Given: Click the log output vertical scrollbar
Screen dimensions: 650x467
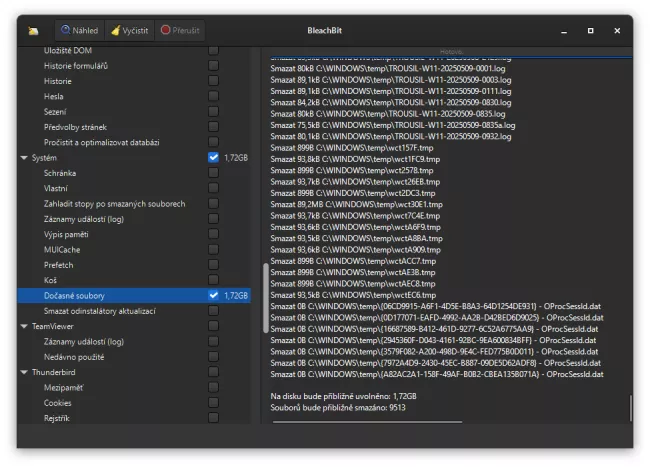Looking at the screenshot, I should [630, 408].
